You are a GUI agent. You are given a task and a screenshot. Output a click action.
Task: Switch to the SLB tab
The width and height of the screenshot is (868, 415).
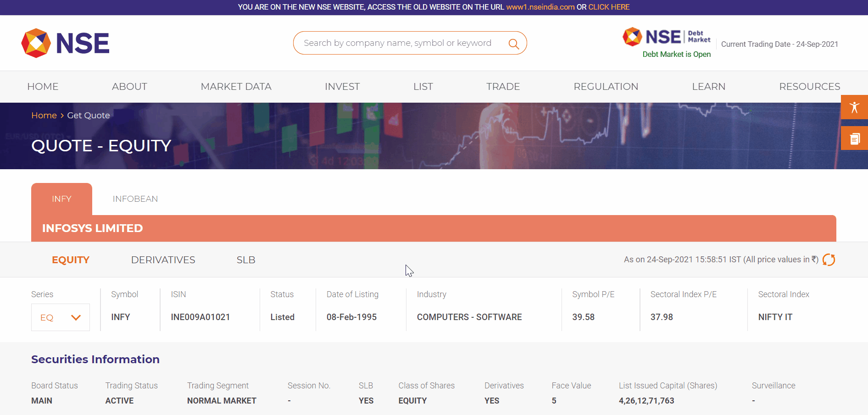click(x=246, y=260)
